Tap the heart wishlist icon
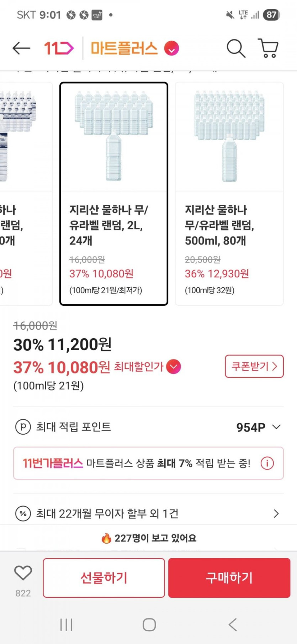This screenshot has width=297, height=644. pyautogui.click(x=23, y=573)
